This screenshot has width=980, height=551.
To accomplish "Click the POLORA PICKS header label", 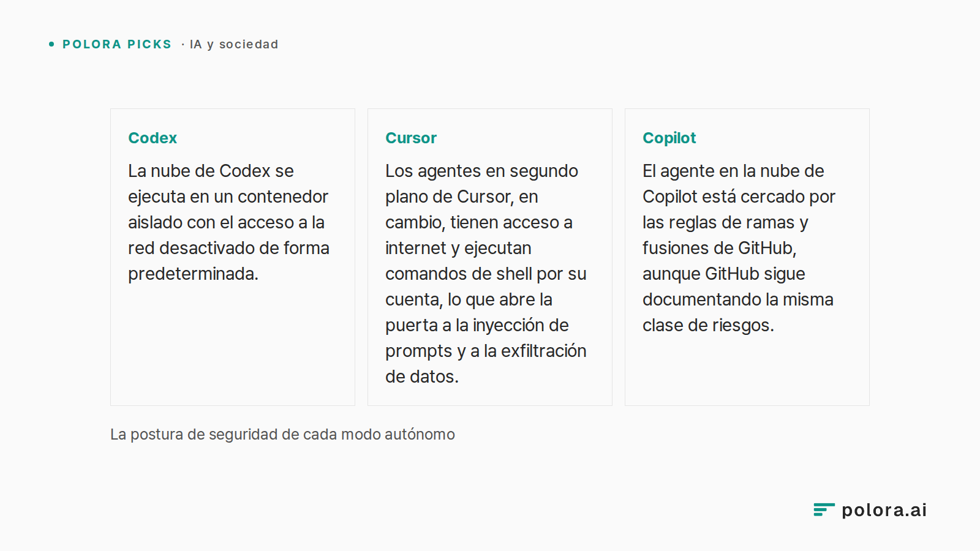I will pos(117,44).
